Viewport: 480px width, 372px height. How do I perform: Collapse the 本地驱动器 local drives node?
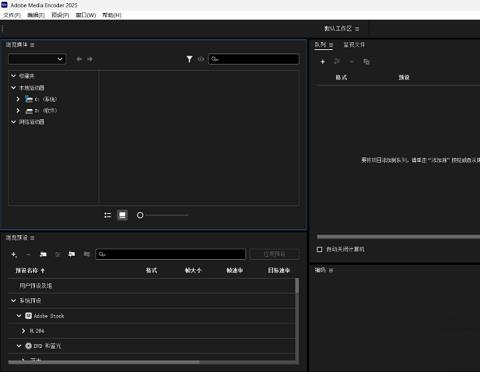14,88
